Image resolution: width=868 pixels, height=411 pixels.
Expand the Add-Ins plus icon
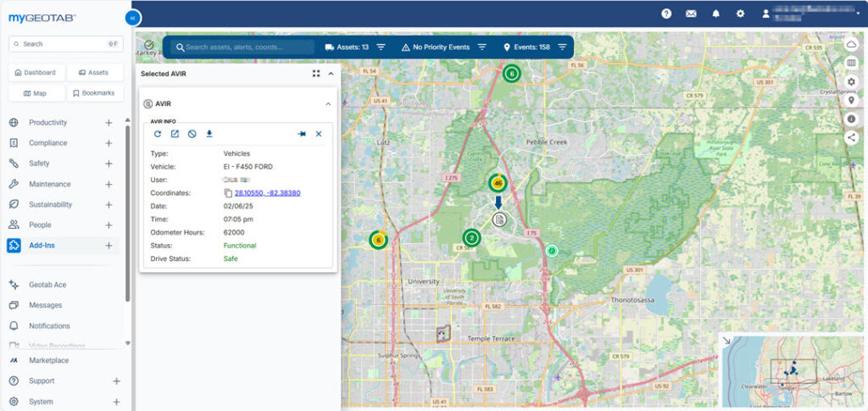click(108, 246)
